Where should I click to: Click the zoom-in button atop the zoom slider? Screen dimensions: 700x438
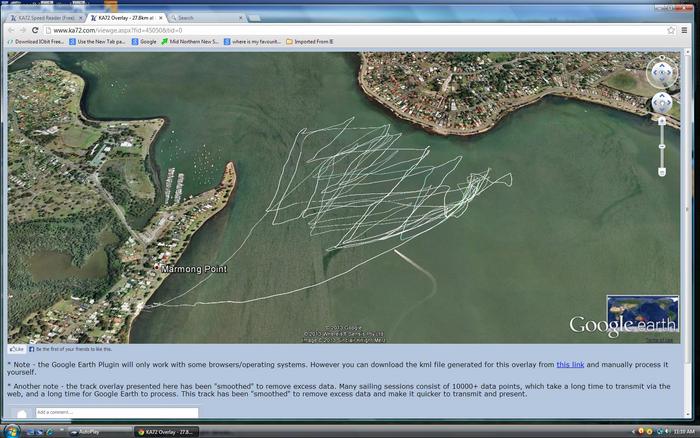pyautogui.click(x=662, y=121)
